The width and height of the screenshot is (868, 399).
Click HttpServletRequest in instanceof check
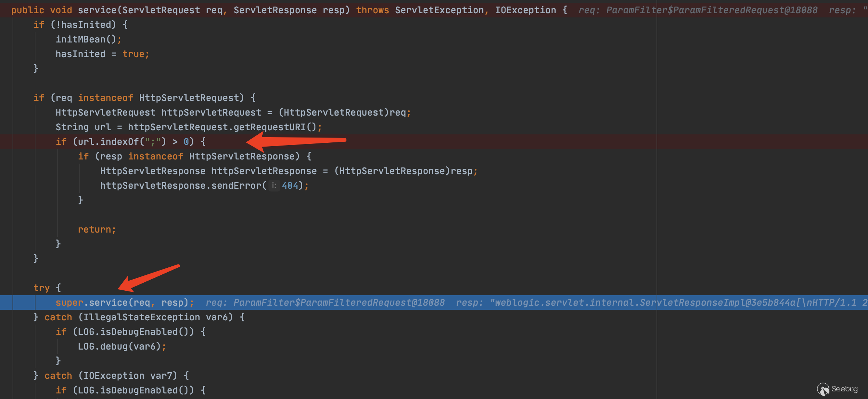(x=189, y=98)
